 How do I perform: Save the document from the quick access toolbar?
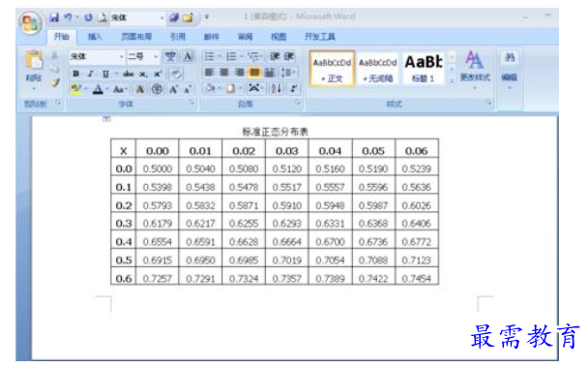pos(54,17)
